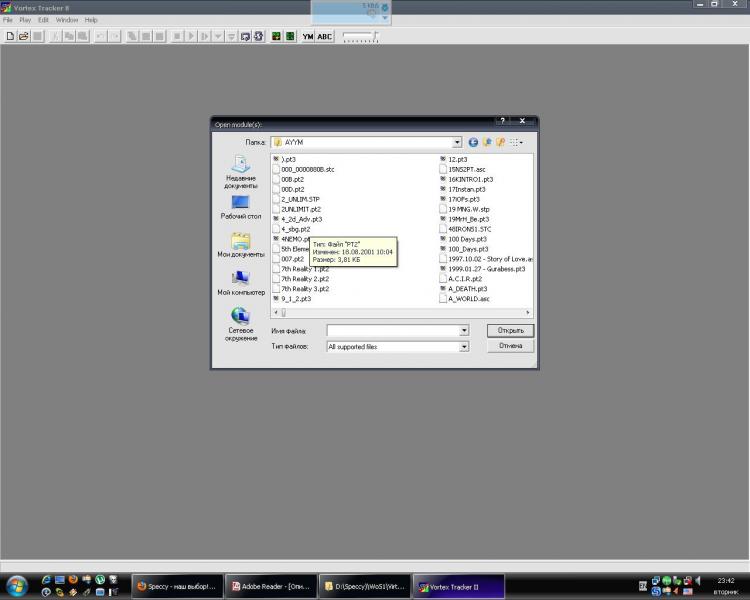Expand the Тип файлов dropdown
The width and height of the screenshot is (750, 600).
(464, 347)
